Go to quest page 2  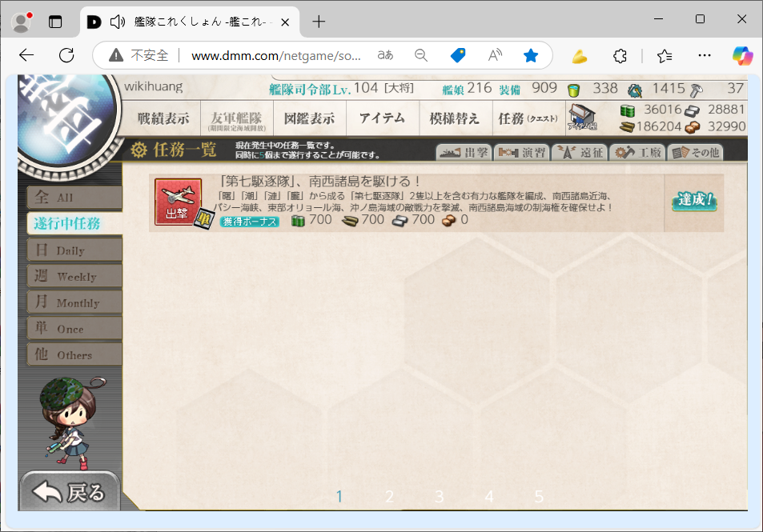click(389, 497)
